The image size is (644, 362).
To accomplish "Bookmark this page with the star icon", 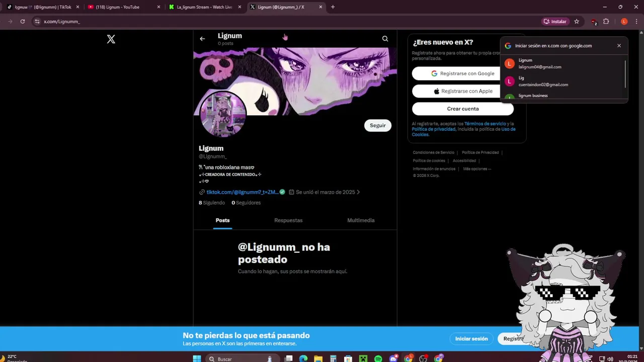I will tap(577, 22).
